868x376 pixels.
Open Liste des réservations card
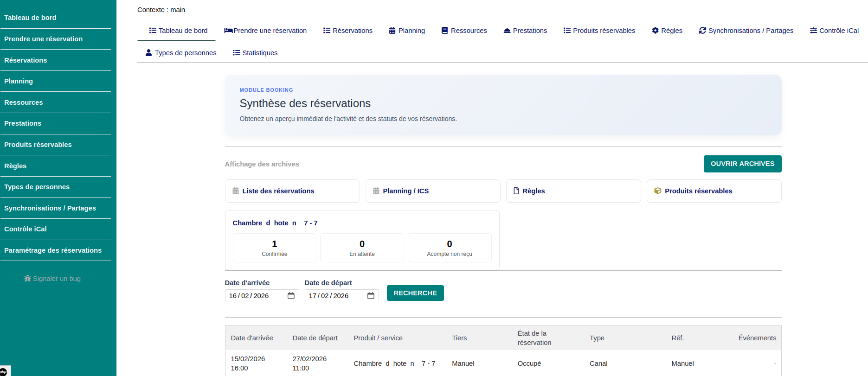point(292,191)
